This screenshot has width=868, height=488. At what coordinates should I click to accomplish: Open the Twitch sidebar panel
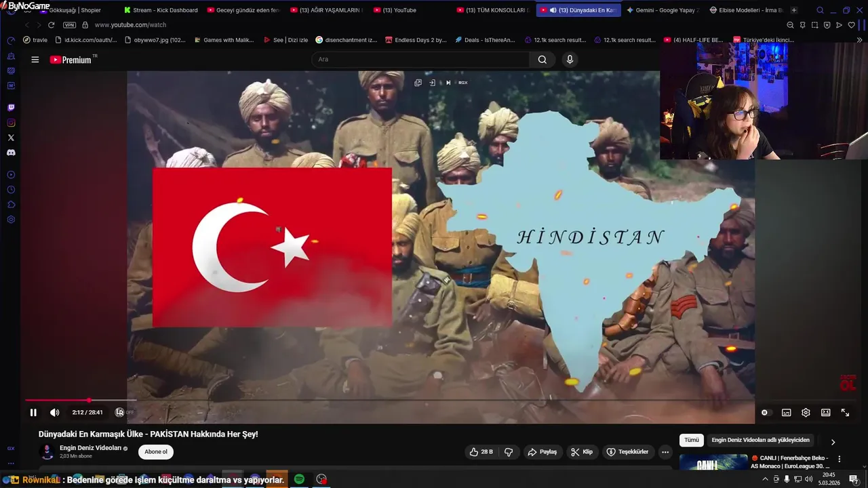pos(11,108)
